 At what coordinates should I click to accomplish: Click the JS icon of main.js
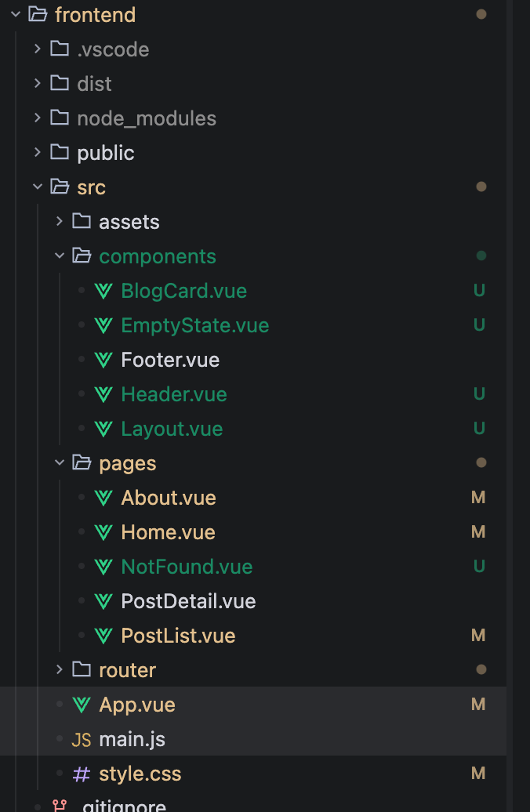coord(82,740)
